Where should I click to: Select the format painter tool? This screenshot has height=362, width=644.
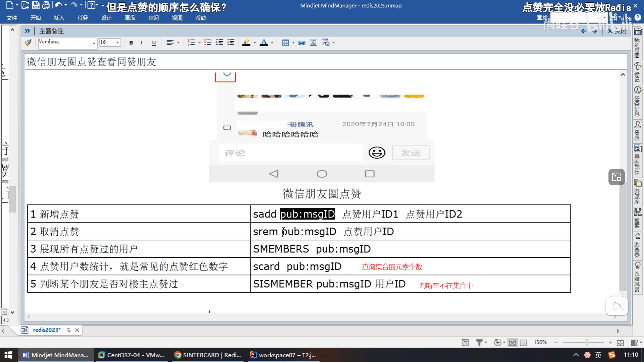coord(29,43)
